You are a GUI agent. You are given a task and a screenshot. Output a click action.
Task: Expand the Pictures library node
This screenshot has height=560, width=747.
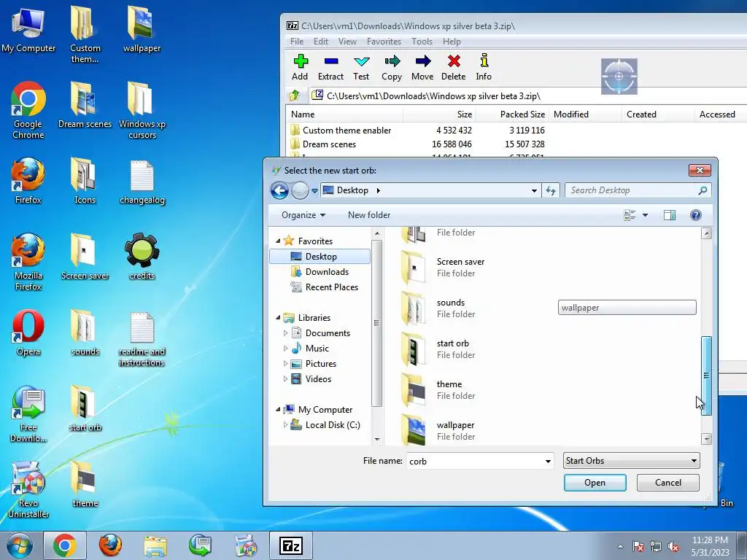coord(285,364)
